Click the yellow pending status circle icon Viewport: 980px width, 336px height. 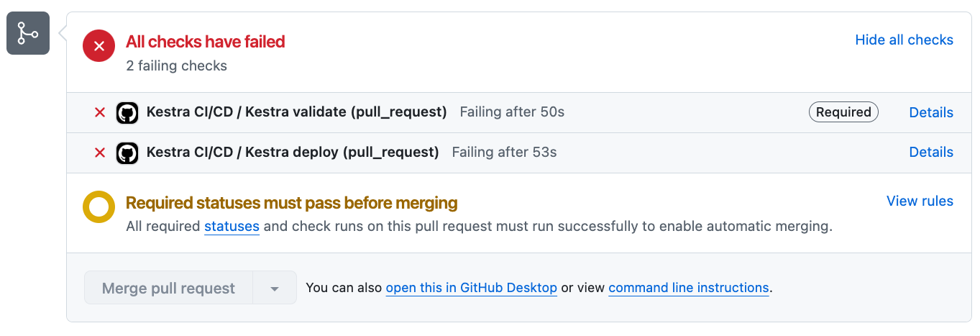pos(99,207)
